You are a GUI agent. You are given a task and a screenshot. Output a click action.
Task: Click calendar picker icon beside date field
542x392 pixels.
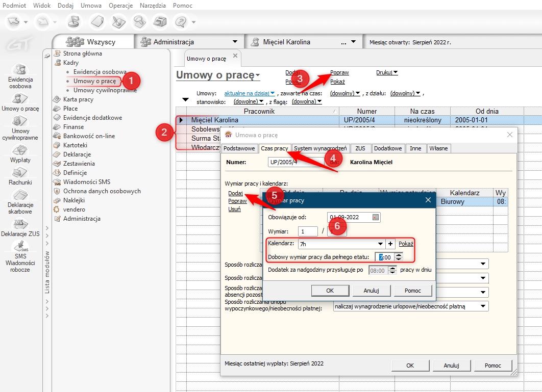(376, 217)
